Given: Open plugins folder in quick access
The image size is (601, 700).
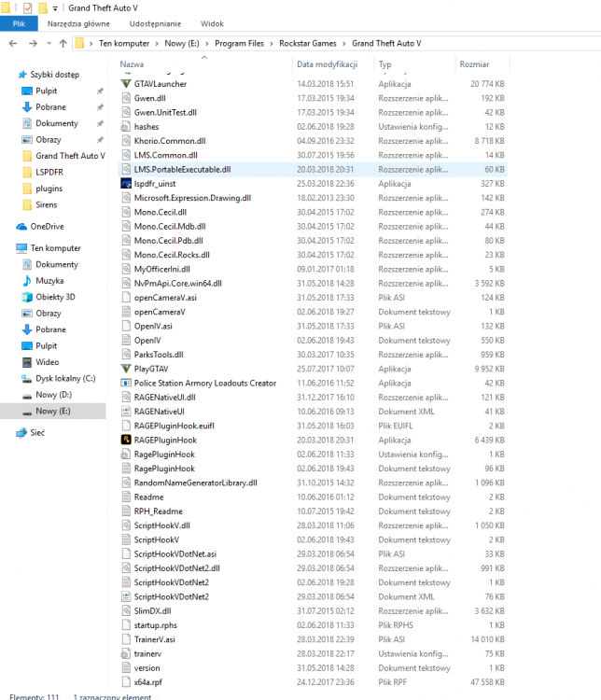Looking at the screenshot, I should (x=49, y=189).
